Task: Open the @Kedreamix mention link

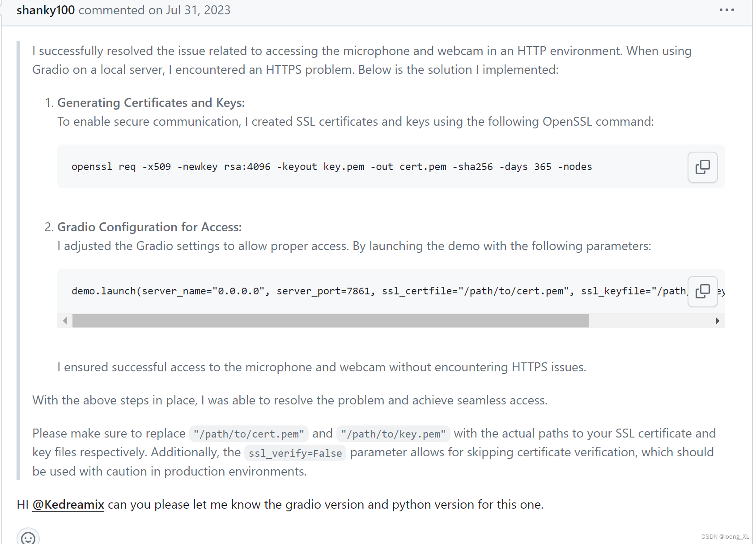Action: (x=68, y=505)
